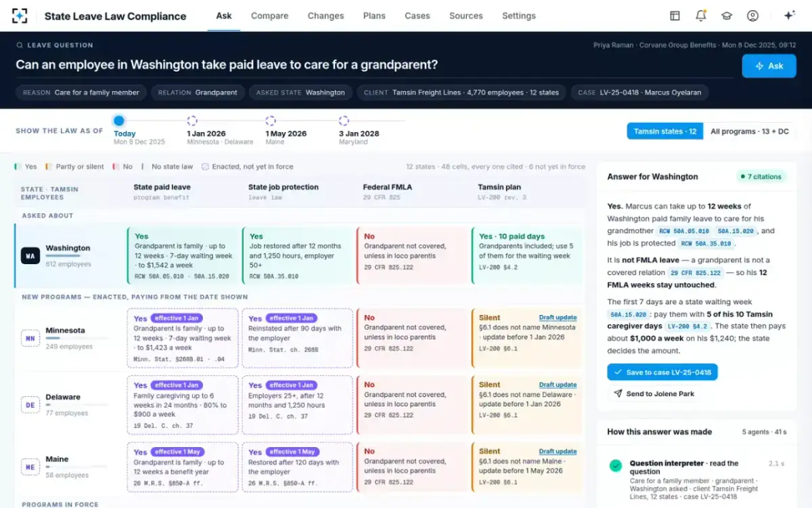The height and width of the screenshot is (508, 812).
Task: Click the leave question text field
Action: (374, 65)
